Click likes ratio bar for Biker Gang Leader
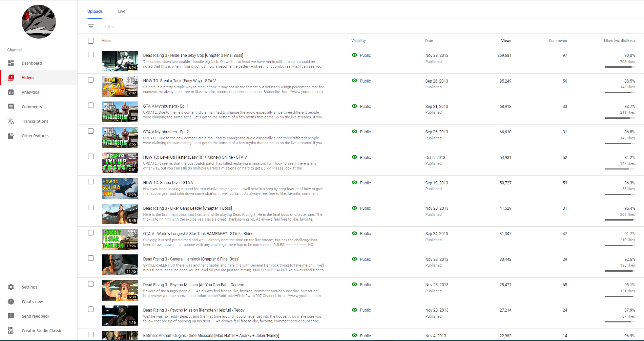The image size is (644, 341). tap(620, 220)
